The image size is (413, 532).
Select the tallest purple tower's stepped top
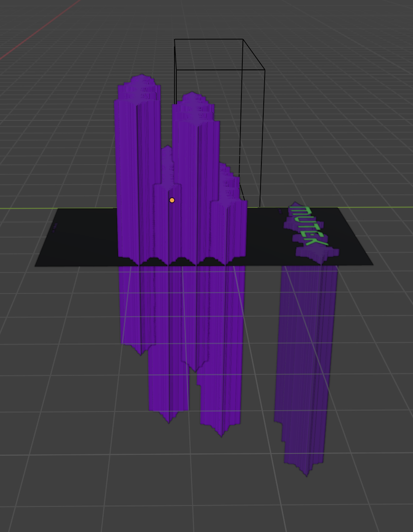pyautogui.click(x=139, y=87)
